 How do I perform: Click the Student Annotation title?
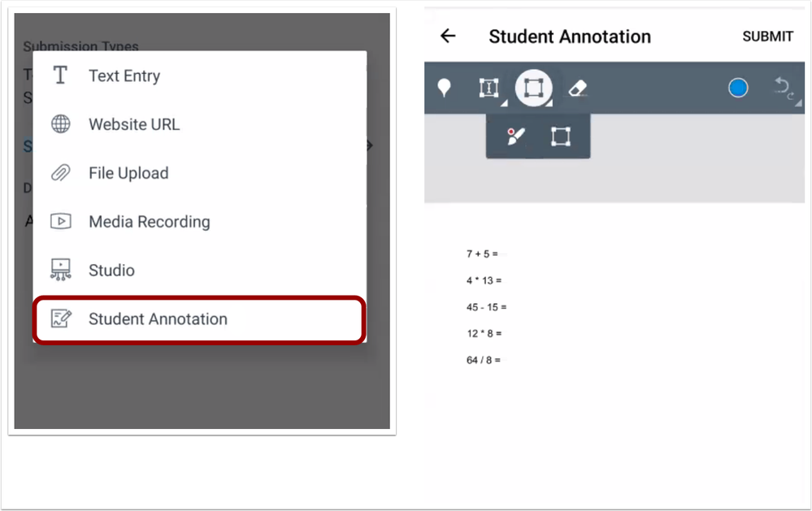[x=570, y=37]
